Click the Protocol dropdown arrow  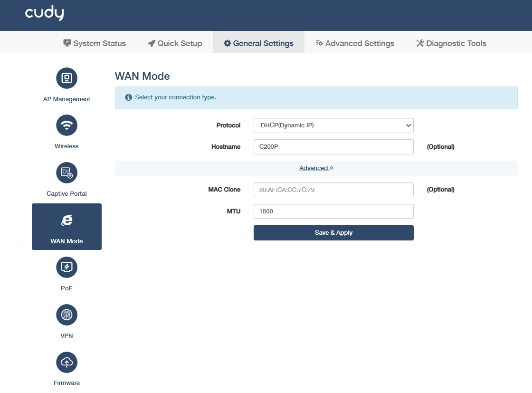(x=408, y=125)
